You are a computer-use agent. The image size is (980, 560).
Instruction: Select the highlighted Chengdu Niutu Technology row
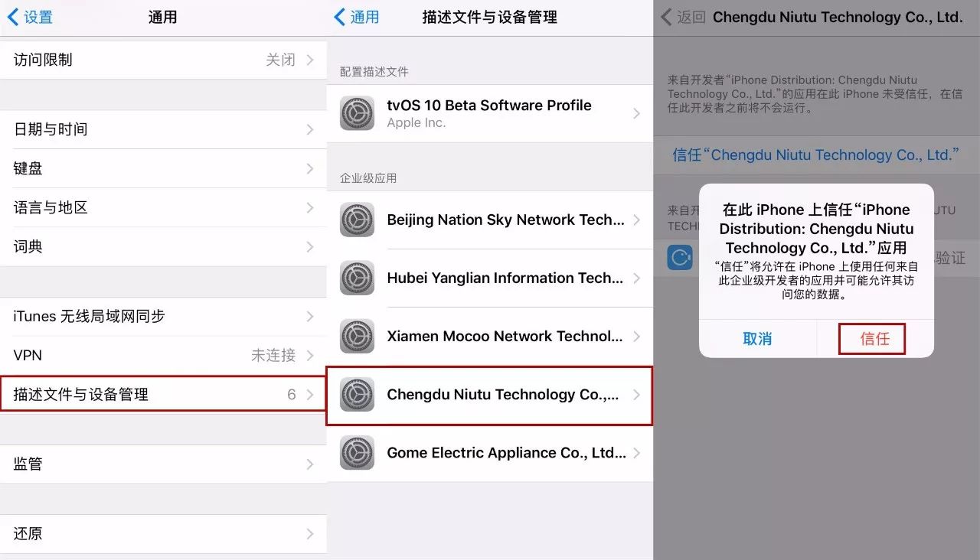[x=490, y=396]
